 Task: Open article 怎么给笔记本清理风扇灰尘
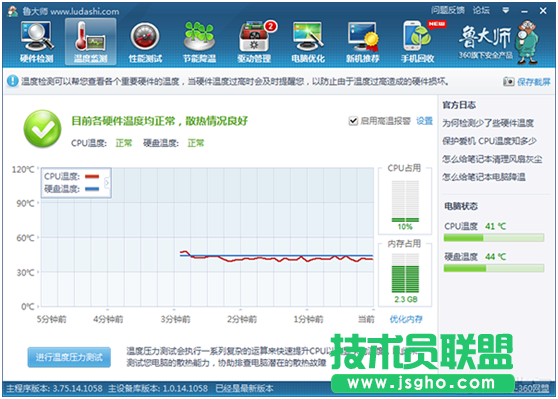tap(492, 159)
